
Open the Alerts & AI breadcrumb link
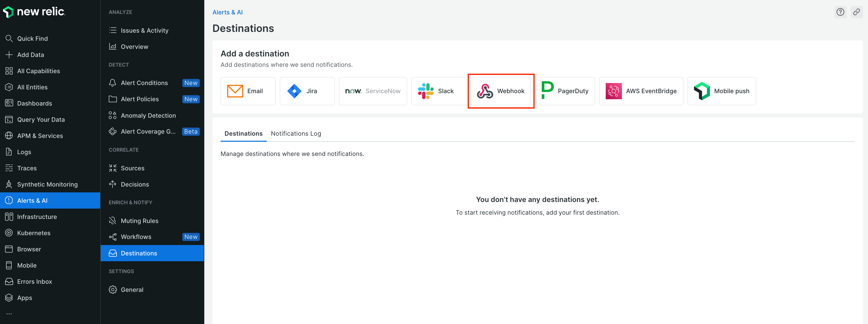click(227, 12)
